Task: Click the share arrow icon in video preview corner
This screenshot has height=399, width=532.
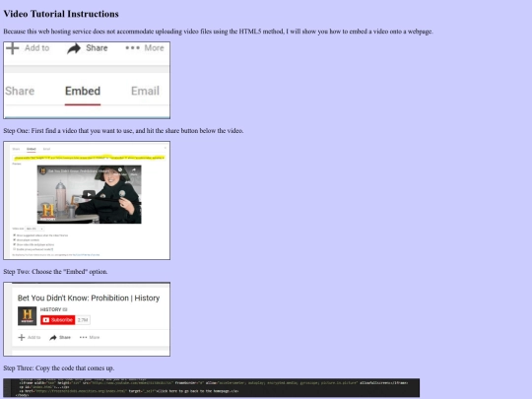Action: [x=134, y=170]
